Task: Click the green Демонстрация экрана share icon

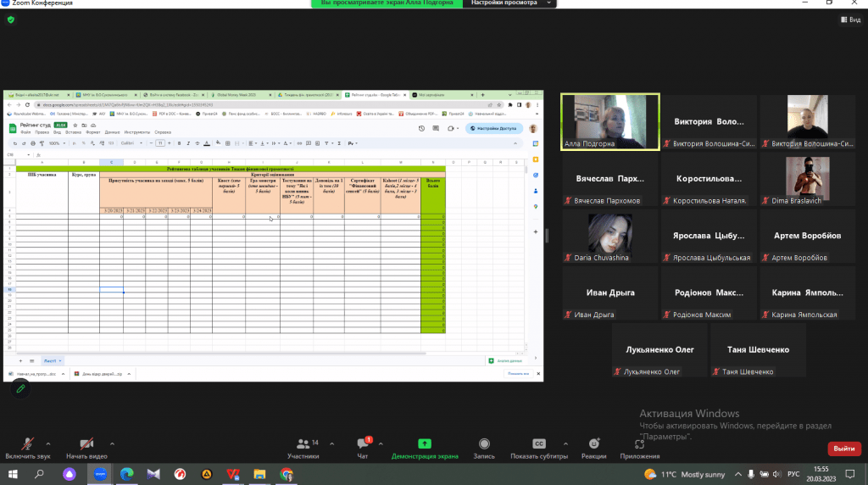Action: click(425, 444)
